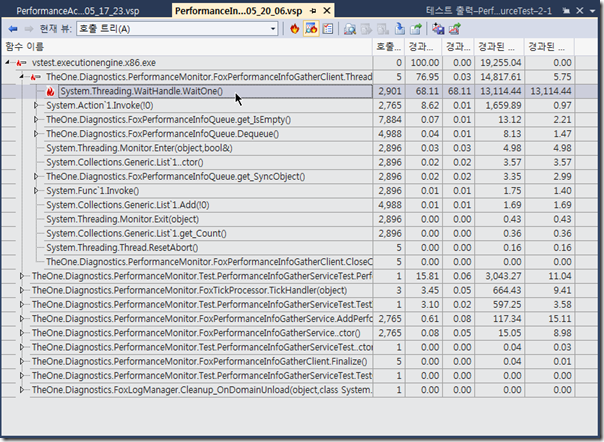Expand the FoxPerformanceInfoQueue.get_SyncObject() node
Viewport: 604px width, 442px height.
click(36, 176)
